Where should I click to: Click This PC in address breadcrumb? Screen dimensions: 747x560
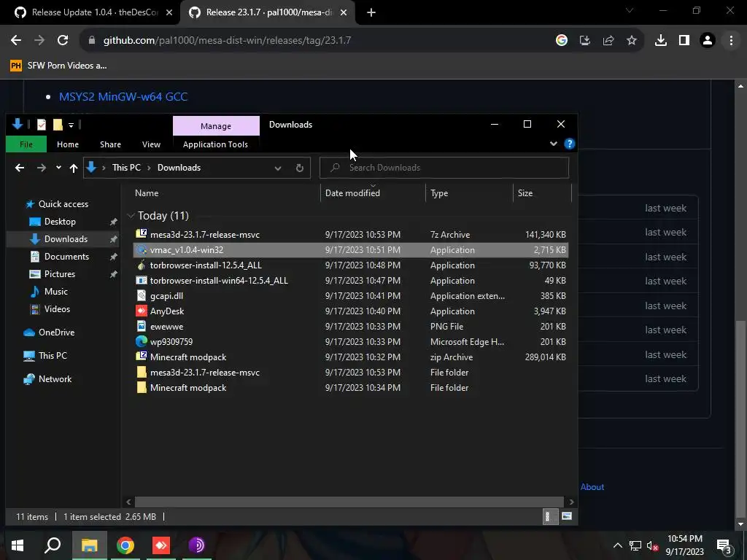click(126, 168)
